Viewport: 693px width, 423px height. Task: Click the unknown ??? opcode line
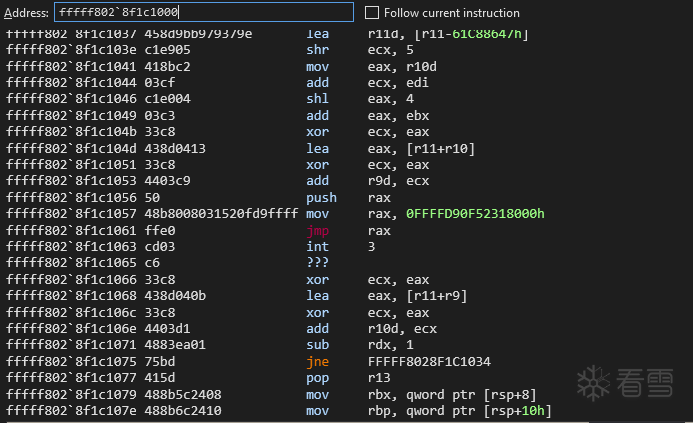pos(316,262)
